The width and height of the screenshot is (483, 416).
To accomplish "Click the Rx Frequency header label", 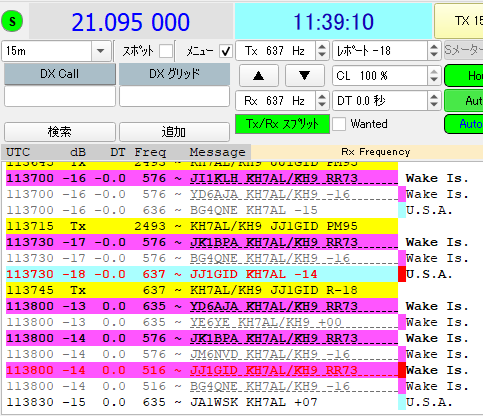I will [375, 152].
